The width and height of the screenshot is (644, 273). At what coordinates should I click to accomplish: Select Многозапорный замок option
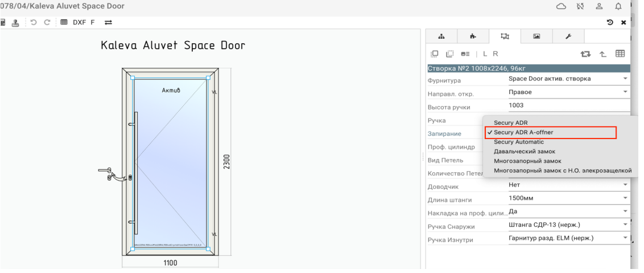coord(527,161)
